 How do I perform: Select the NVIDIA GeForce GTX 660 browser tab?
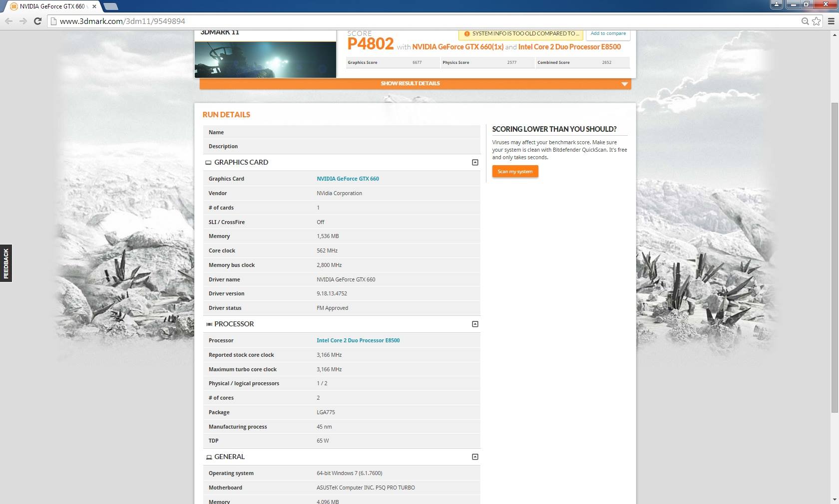point(51,6)
